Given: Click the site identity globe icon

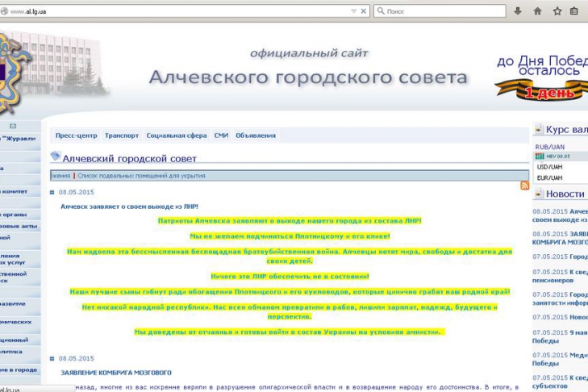Looking at the screenshot, I should (4, 11).
